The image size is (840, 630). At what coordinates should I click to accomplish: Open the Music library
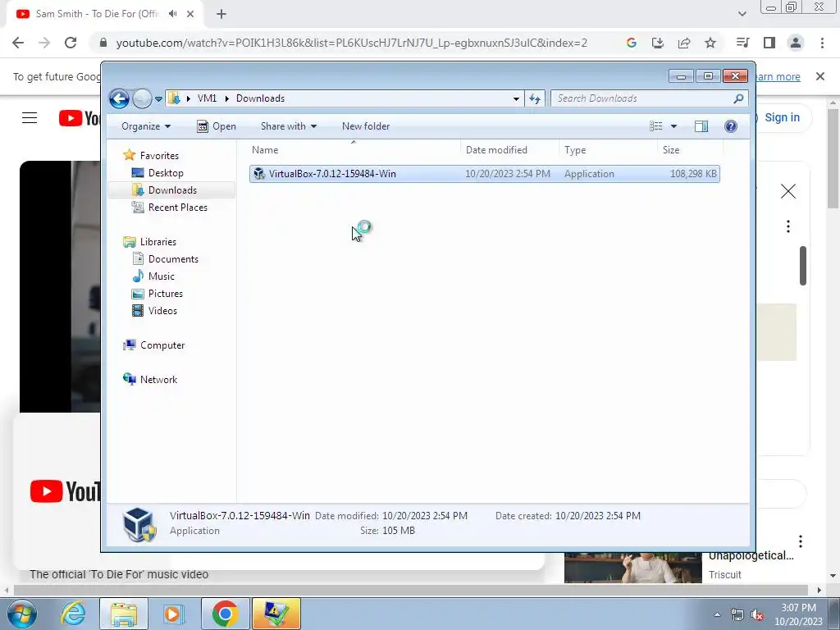[x=162, y=276]
